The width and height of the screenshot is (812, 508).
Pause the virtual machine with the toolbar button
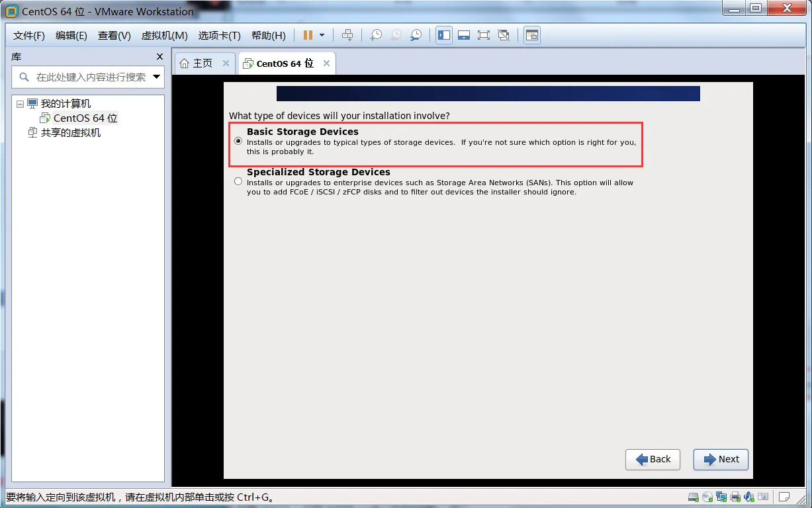point(308,35)
